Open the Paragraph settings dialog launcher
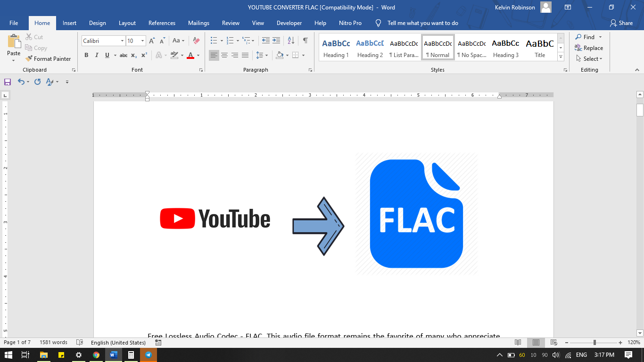The width and height of the screenshot is (644, 362). (x=310, y=70)
